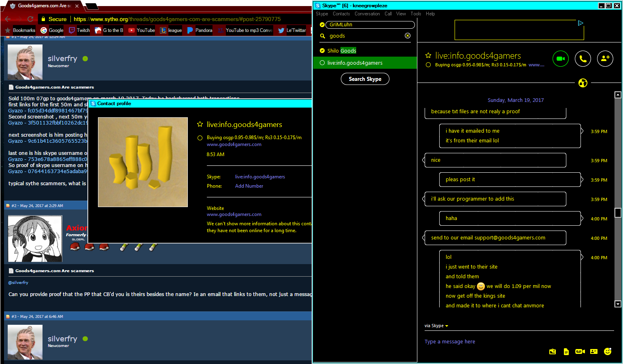This screenshot has height=364, width=623.
Task: Click the Search Skype button
Action: tap(365, 79)
